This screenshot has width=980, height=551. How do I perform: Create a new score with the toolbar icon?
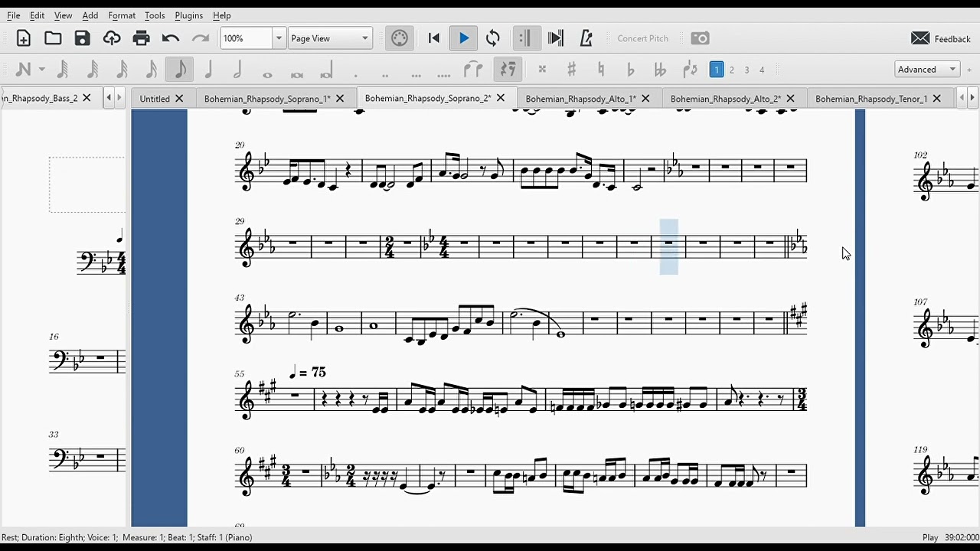click(23, 38)
